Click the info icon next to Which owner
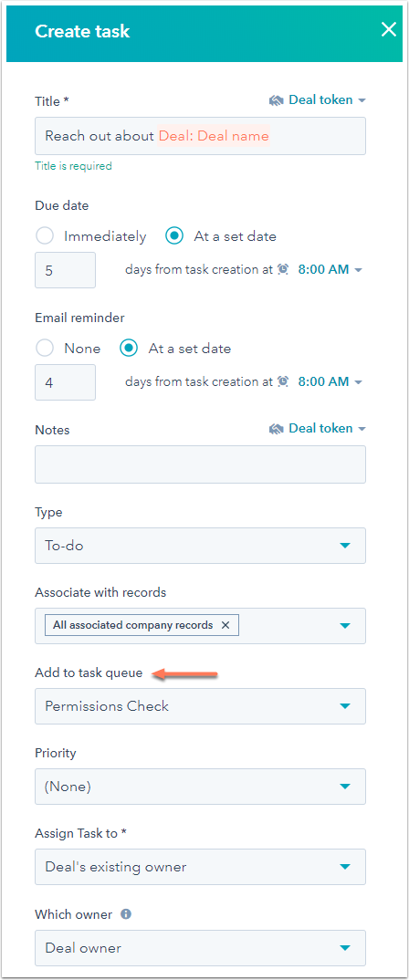 [x=126, y=914]
